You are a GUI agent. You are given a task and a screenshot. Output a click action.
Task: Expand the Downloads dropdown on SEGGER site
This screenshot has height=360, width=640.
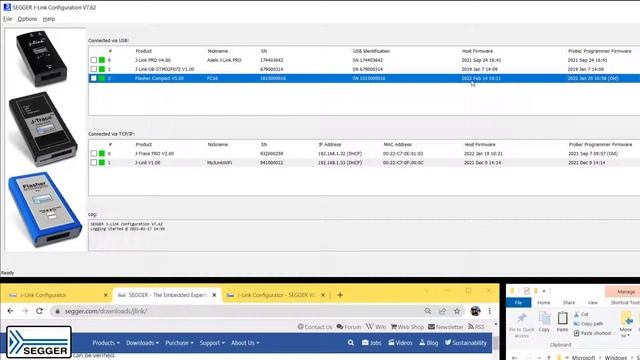[x=142, y=343]
